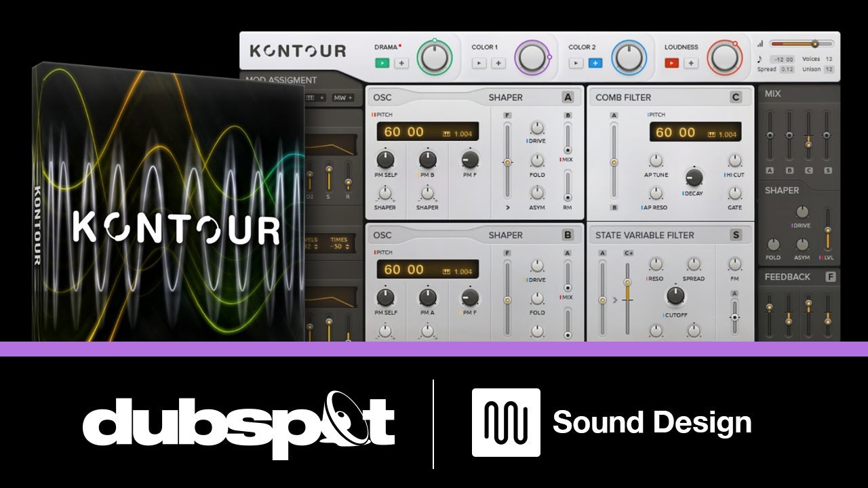Enable the Drama play toggle button
The width and height of the screenshot is (868, 488).
tap(381, 62)
